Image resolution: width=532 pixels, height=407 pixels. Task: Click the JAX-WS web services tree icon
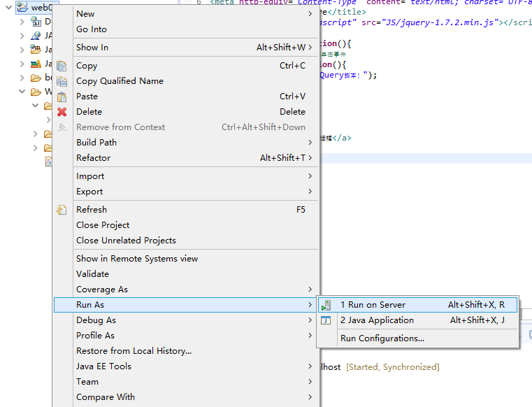click(36, 36)
